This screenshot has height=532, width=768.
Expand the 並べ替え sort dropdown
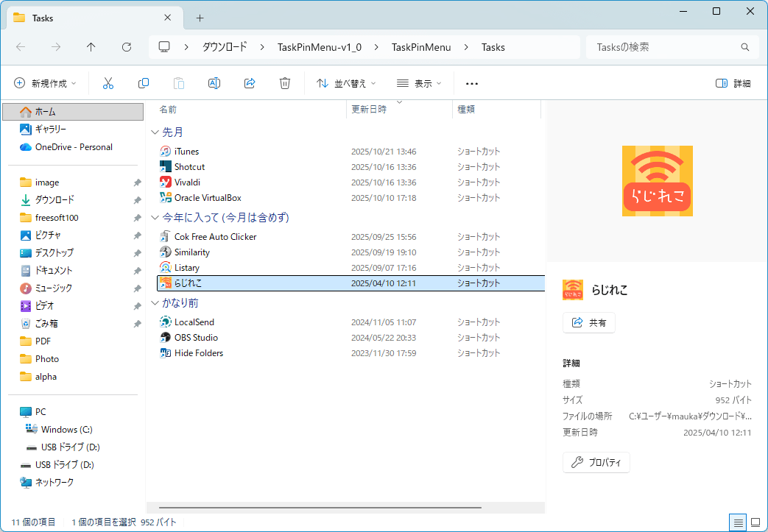(346, 83)
